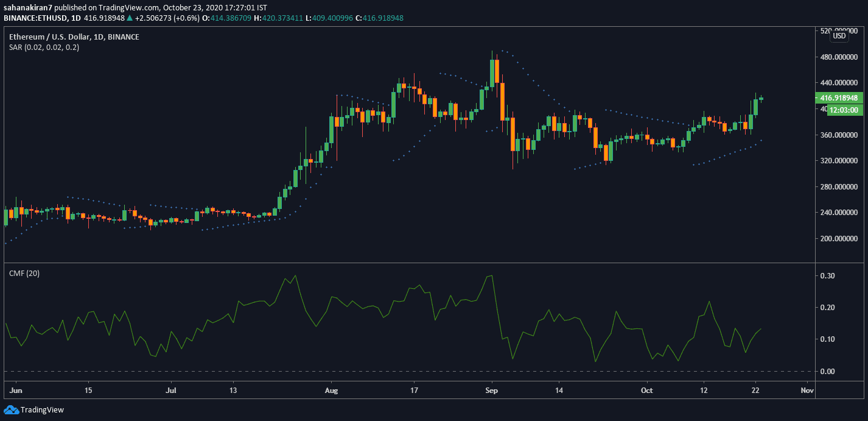Click the 0.00 level on CMF scale
Image resolution: width=868 pixels, height=421 pixels.
point(826,371)
